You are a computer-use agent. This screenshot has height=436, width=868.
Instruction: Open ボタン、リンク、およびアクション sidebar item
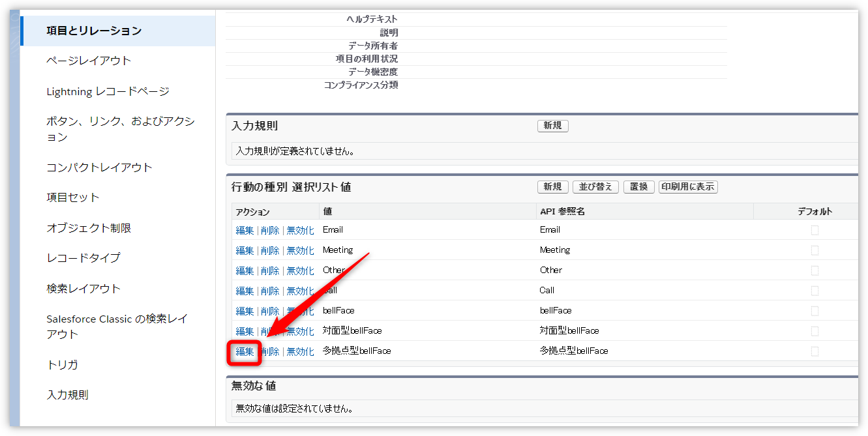pos(121,129)
